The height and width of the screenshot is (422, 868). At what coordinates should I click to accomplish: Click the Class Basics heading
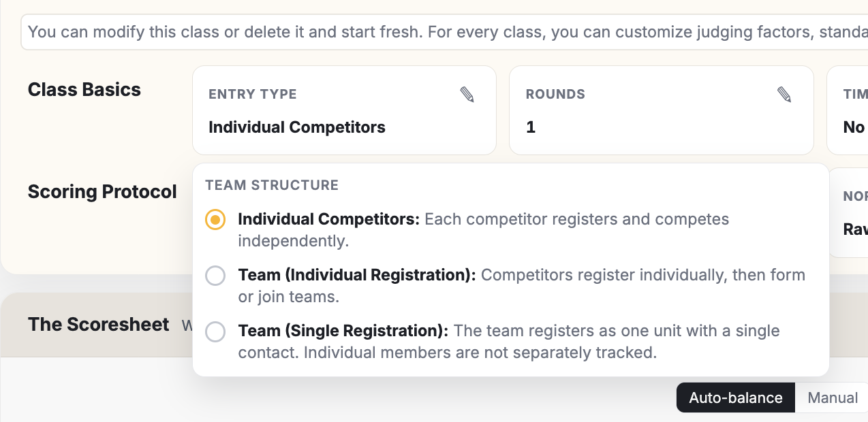click(x=84, y=90)
